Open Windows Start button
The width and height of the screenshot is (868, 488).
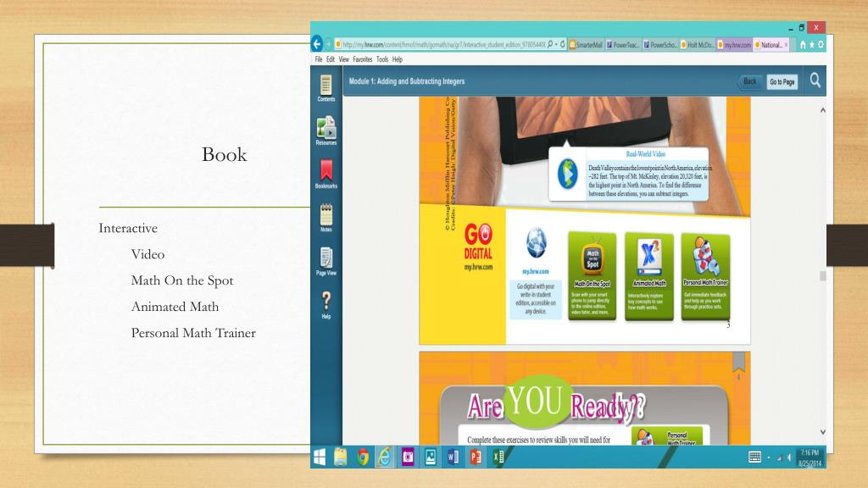point(320,457)
